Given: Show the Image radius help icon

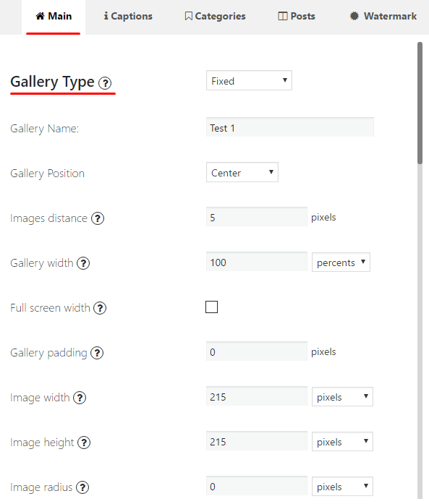Looking at the screenshot, I should [82, 487].
